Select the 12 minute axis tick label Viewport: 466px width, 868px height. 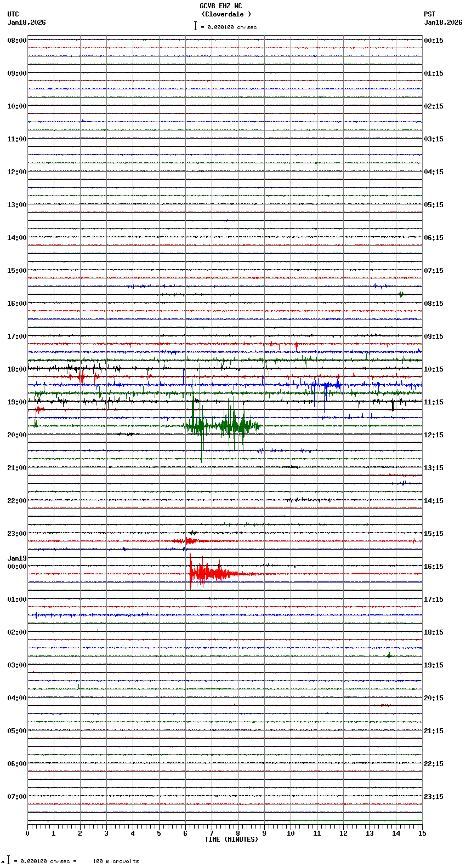(x=343, y=833)
